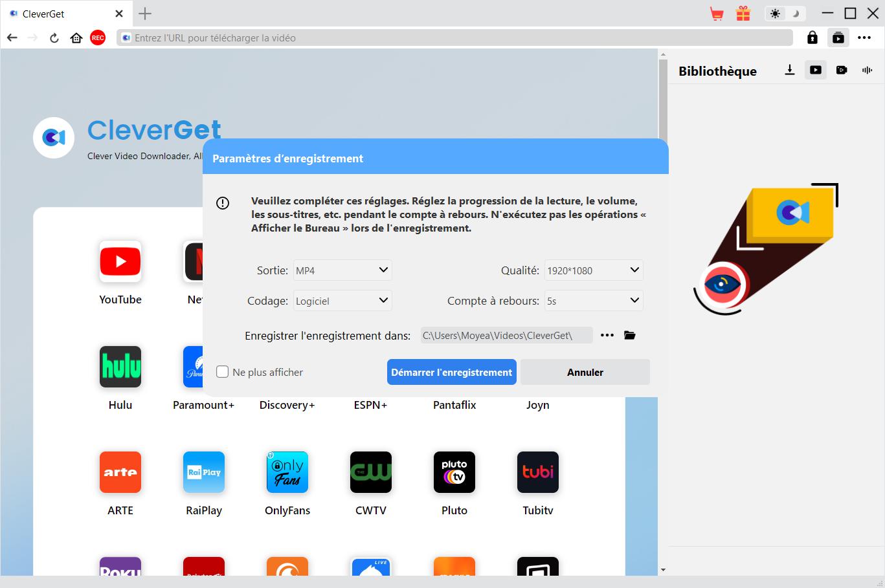Check the "Ne plus afficher" checkbox
This screenshot has width=885, height=588.
(x=222, y=372)
